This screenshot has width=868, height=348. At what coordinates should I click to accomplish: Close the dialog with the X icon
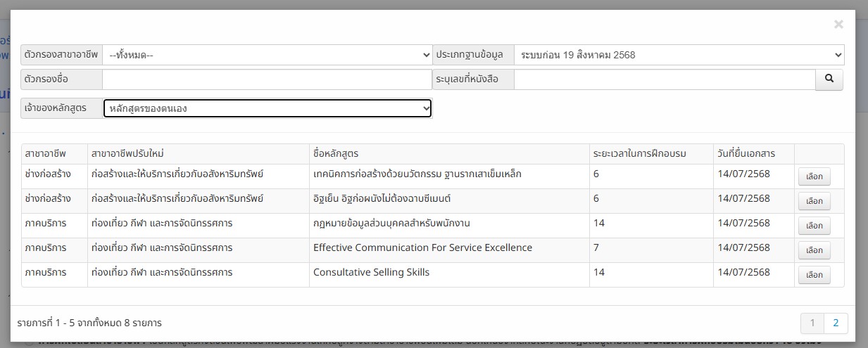click(x=838, y=25)
